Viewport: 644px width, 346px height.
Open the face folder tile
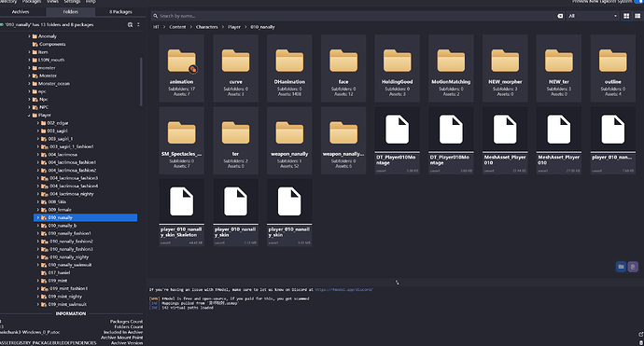point(343,68)
